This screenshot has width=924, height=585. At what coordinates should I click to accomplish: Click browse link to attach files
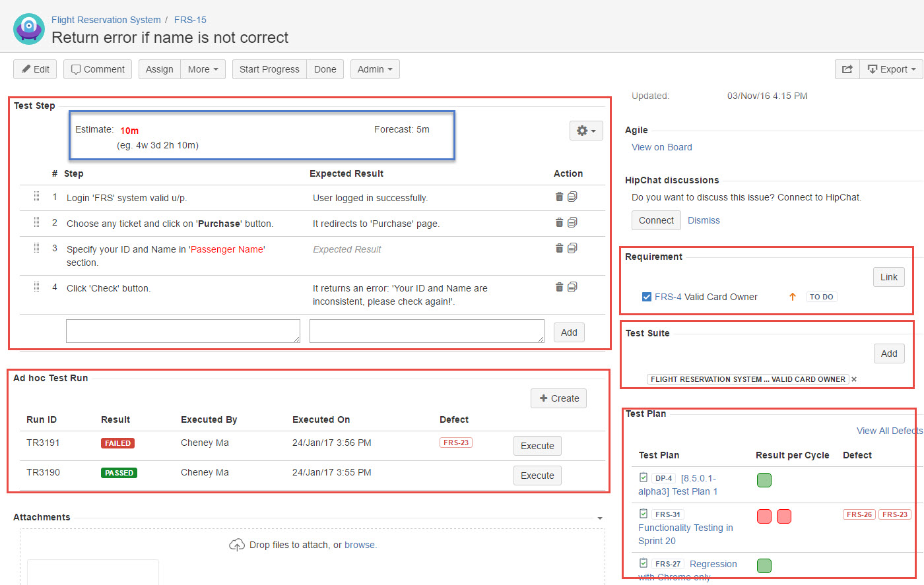point(360,545)
